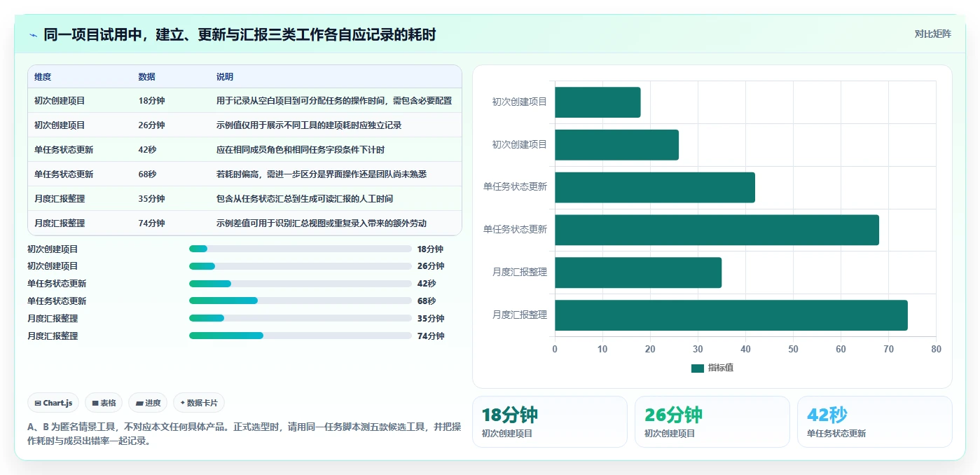Click the shortest chart bar for 初次创建项目
The height and width of the screenshot is (475, 980).
pos(598,102)
